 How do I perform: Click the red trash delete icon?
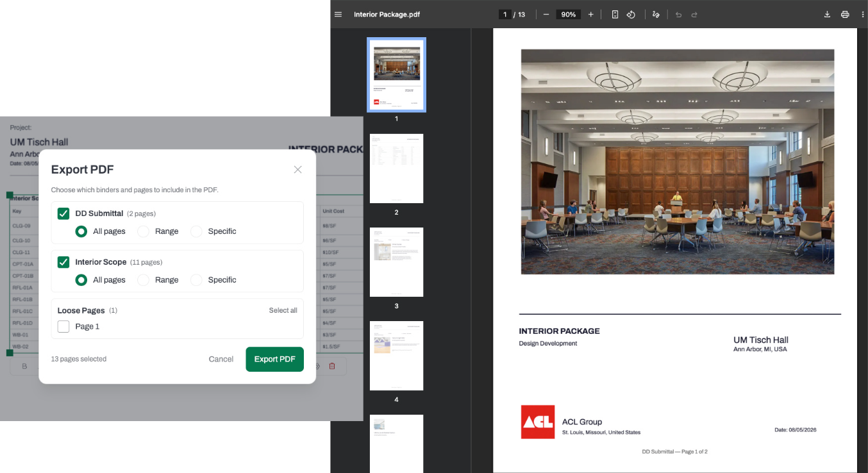[332, 366]
